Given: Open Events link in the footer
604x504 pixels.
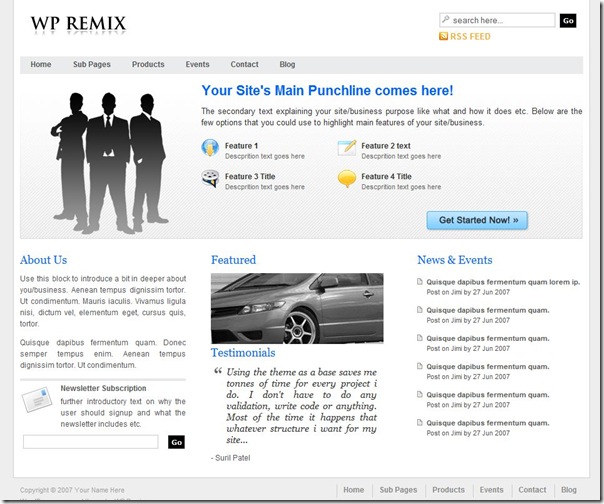Looking at the screenshot, I should click(492, 490).
